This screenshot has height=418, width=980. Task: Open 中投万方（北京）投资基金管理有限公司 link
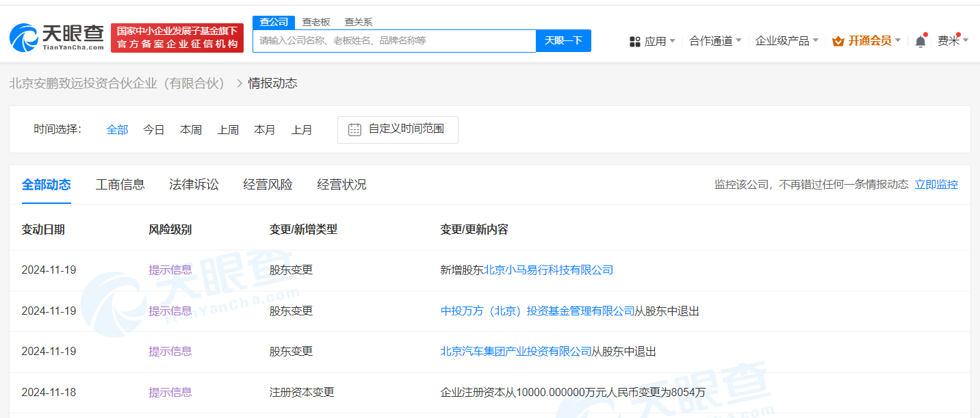pos(538,311)
